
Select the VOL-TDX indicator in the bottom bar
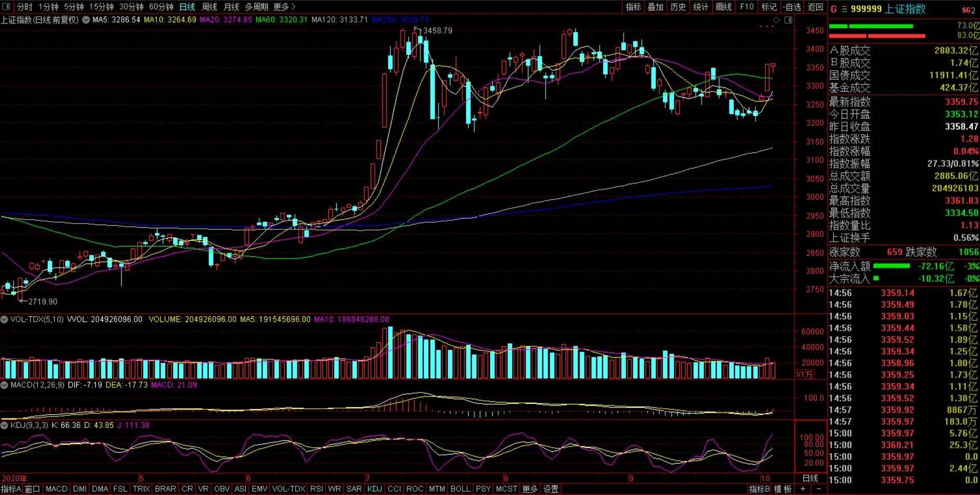coord(288,489)
